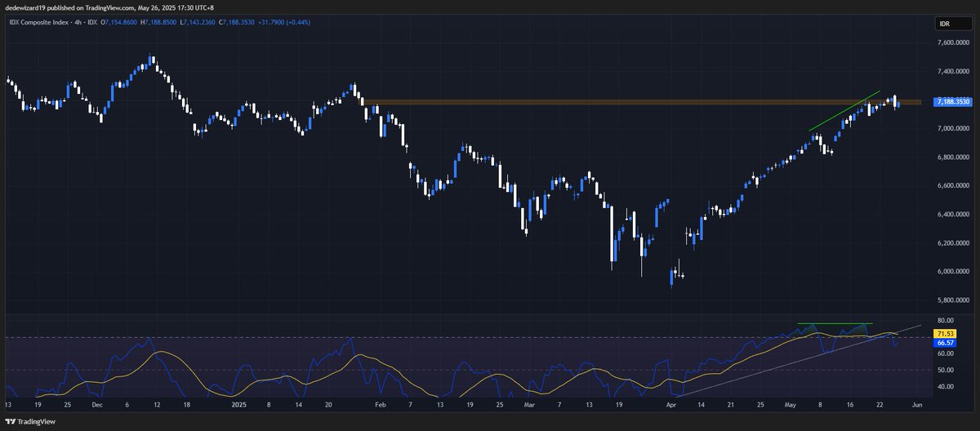The image size is (980, 431).
Task: Select the orange horizontal resistance zone
Action: (642, 102)
